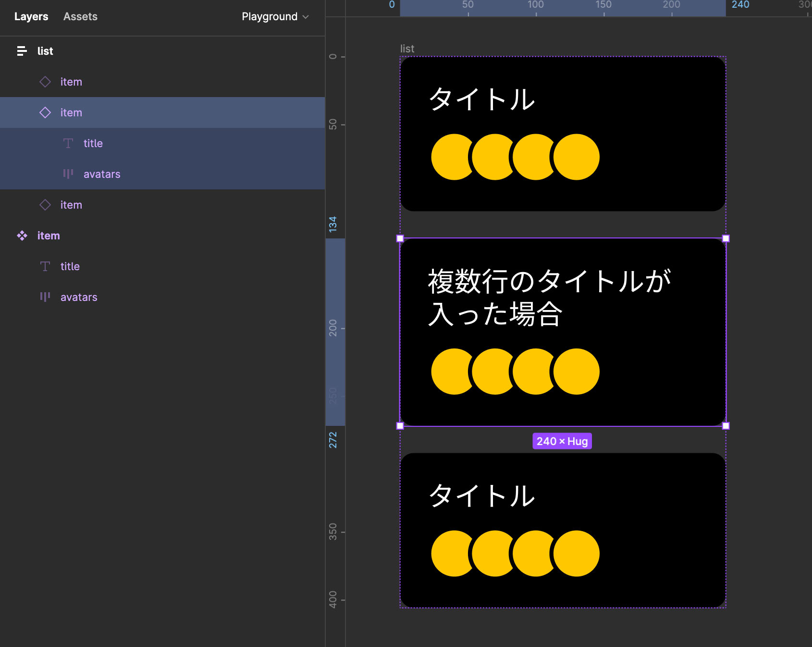Click top-right resize handle of selected card

click(x=726, y=238)
